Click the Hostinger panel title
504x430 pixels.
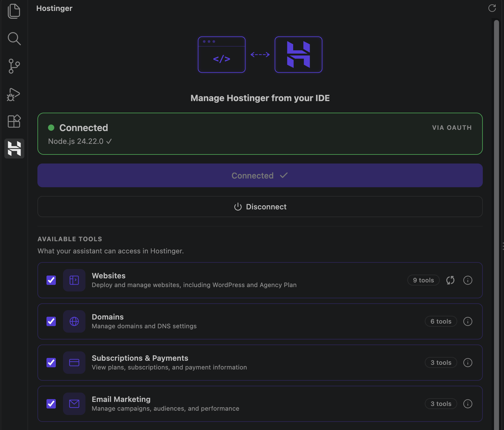(x=54, y=8)
